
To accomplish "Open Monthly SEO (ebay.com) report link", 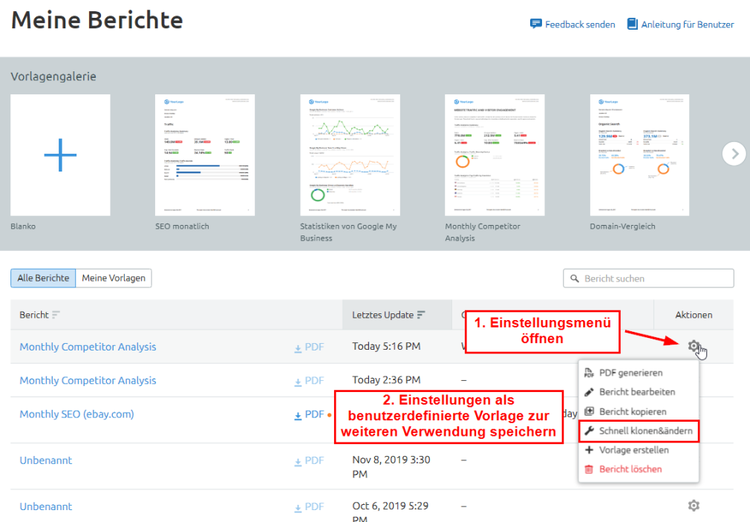I will [x=77, y=414].
